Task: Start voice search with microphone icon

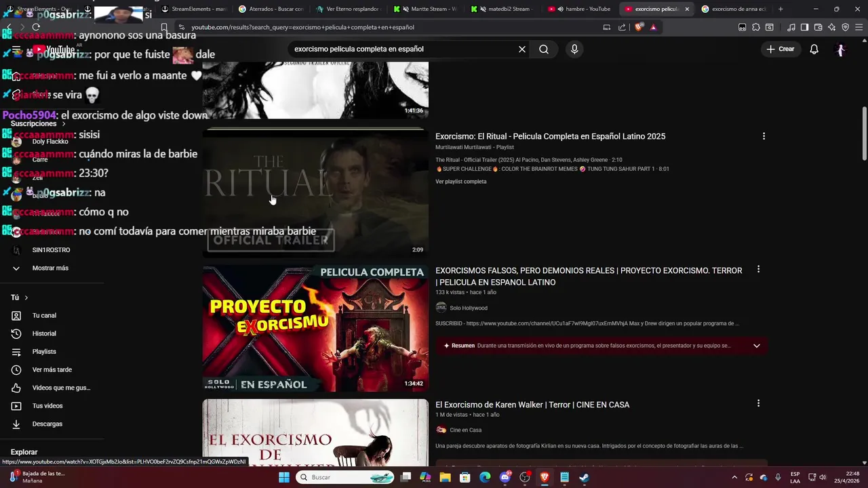Action: click(x=574, y=49)
